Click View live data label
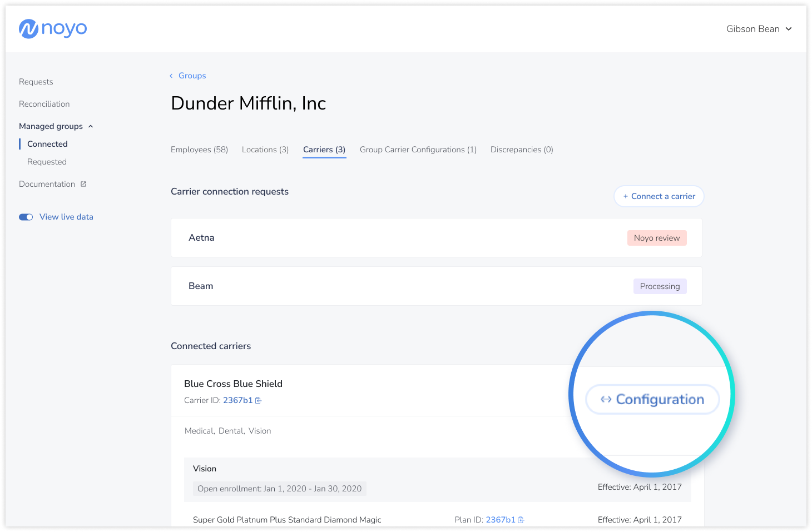812x532 pixels. [x=66, y=217]
